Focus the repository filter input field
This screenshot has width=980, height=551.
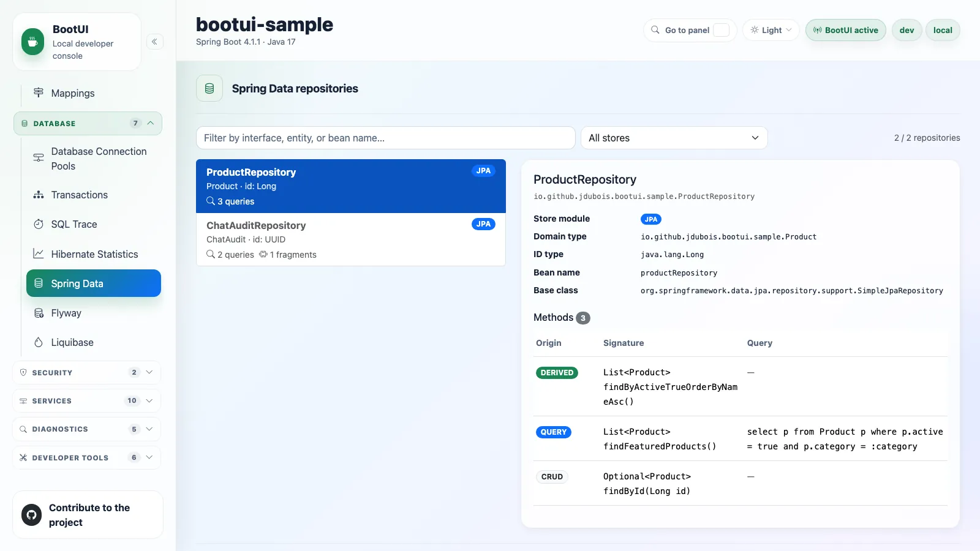386,138
